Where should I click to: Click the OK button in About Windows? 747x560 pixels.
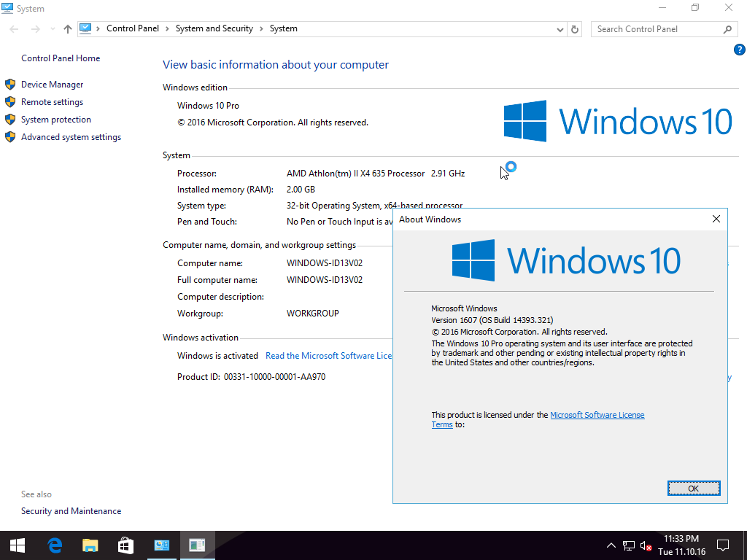coord(693,489)
